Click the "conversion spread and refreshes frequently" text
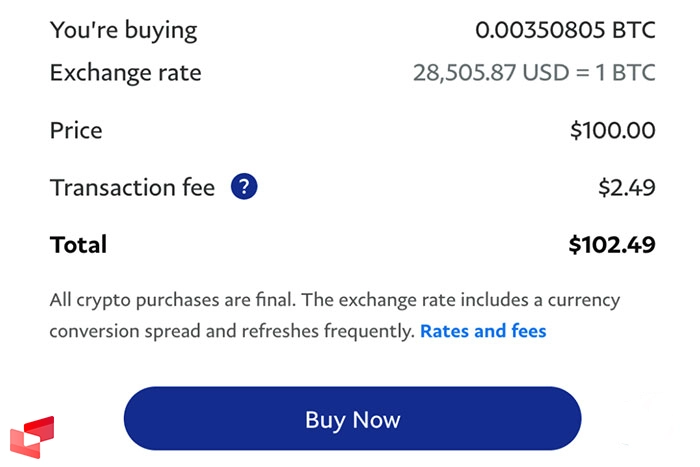The height and width of the screenshot is (467, 700). tap(231, 331)
